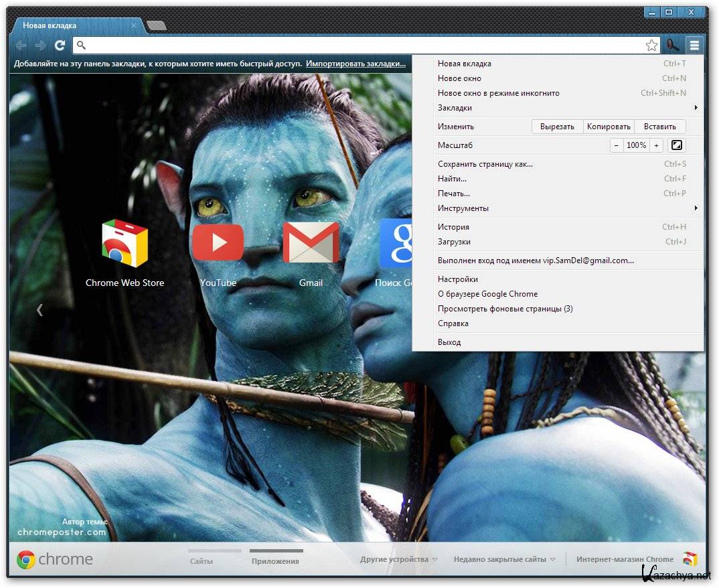The image size is (719, 588).
Task: Click the Импортировать закладки link
Action: click(355, 64)
